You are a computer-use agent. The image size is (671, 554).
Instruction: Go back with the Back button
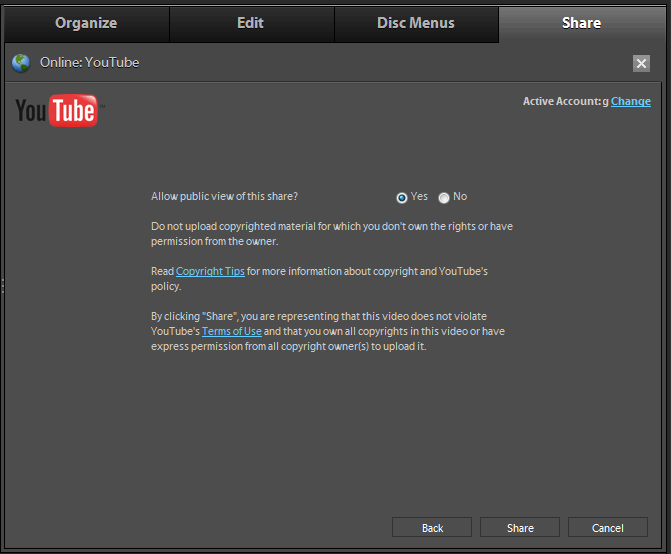(x=432, y=527)
